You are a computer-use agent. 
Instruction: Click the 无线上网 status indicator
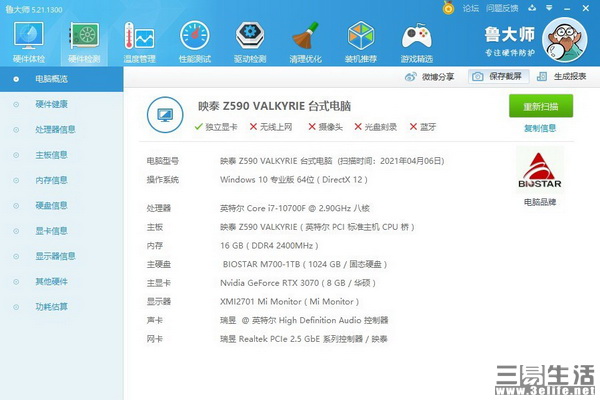pyautogui.click(x=271, y=127)
